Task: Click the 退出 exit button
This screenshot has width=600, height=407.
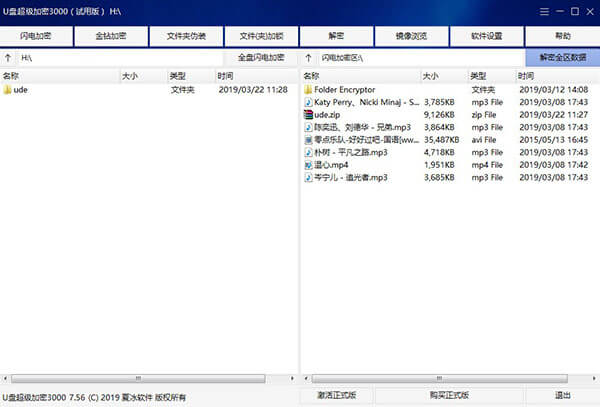Action: [562, 395]
